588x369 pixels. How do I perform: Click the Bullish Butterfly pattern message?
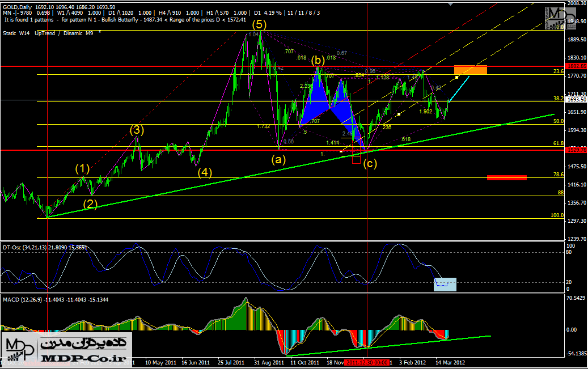pyautogui.click(x=125, y=19)
